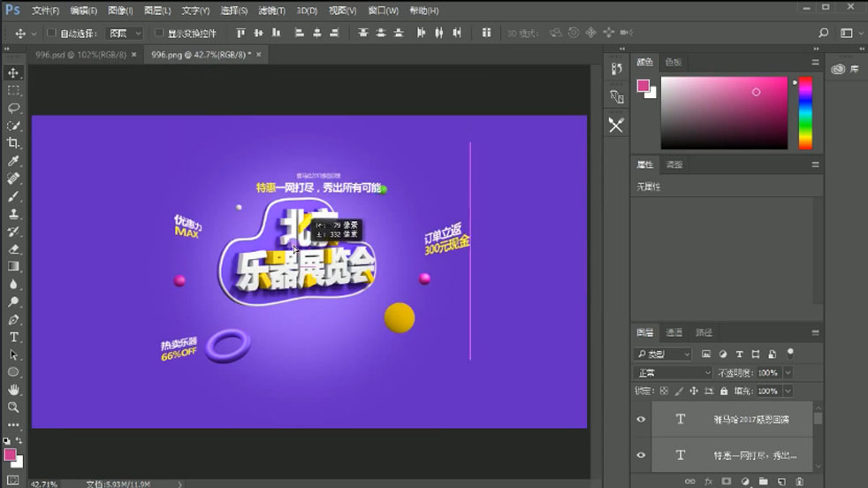The width and height of the screenshot is (868, 488).
Task: Open the Properties panel flyout menu
Action: tap(816, 164)
